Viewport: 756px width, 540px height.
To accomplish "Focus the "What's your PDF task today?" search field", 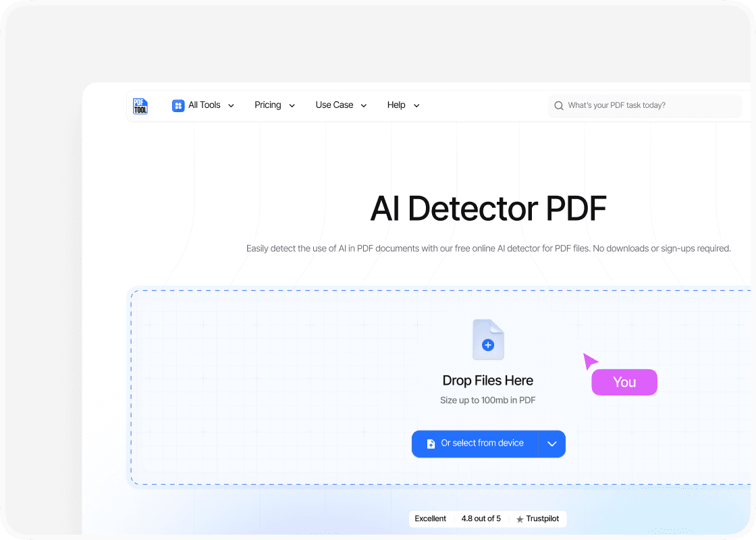I will [648, 106].
